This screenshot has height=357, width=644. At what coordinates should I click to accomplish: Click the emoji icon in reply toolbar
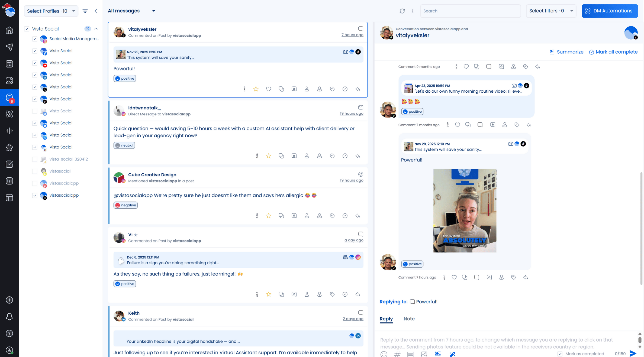[384, 354]
